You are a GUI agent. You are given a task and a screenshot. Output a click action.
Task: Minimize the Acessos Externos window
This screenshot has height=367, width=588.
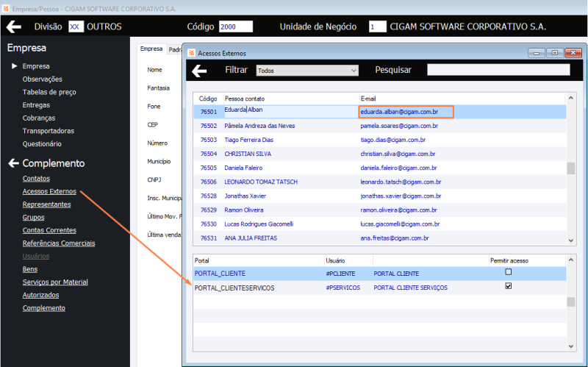tap(537, 53)
